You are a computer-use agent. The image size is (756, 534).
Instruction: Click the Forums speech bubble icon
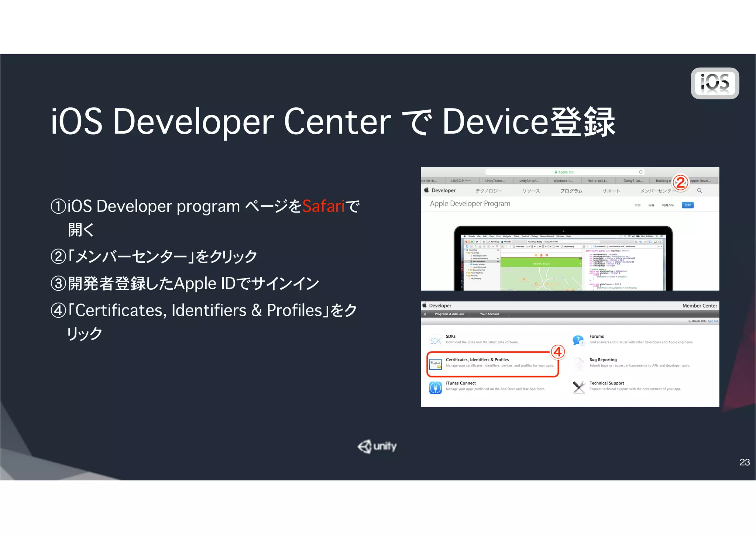tap(578, 340)
